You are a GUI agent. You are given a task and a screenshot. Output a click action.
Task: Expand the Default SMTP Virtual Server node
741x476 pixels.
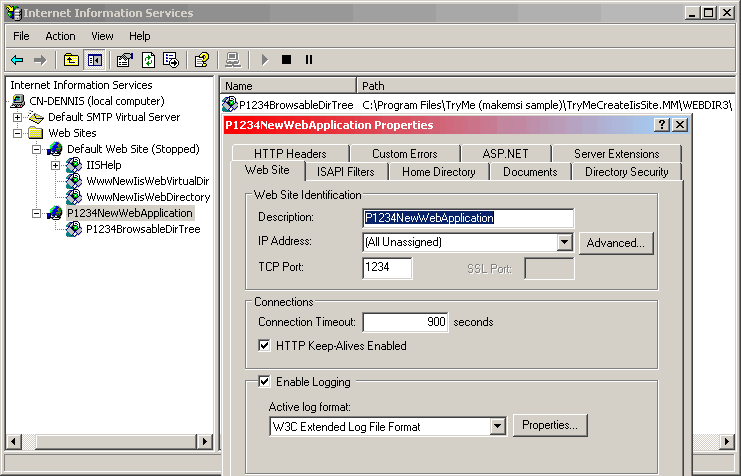tap(17, 117)
